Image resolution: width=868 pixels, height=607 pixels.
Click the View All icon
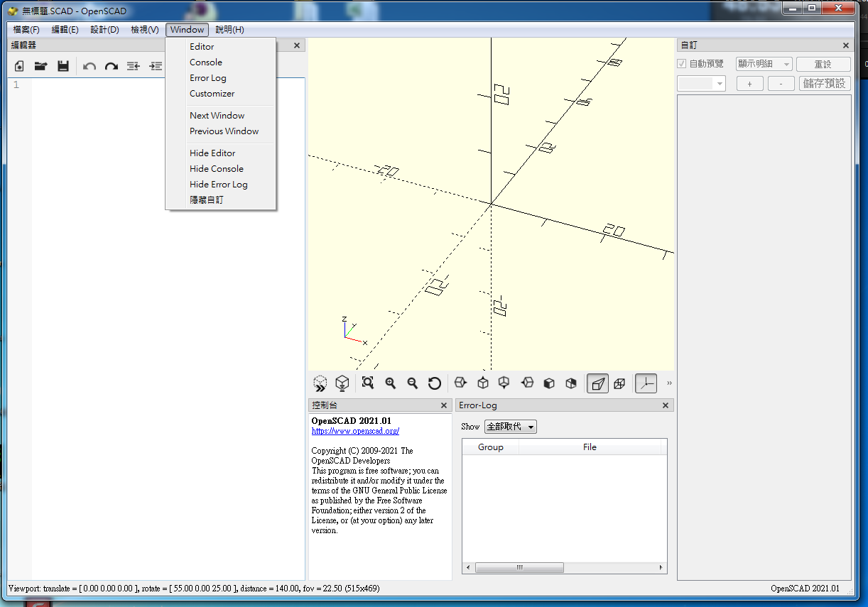point(368,383)
